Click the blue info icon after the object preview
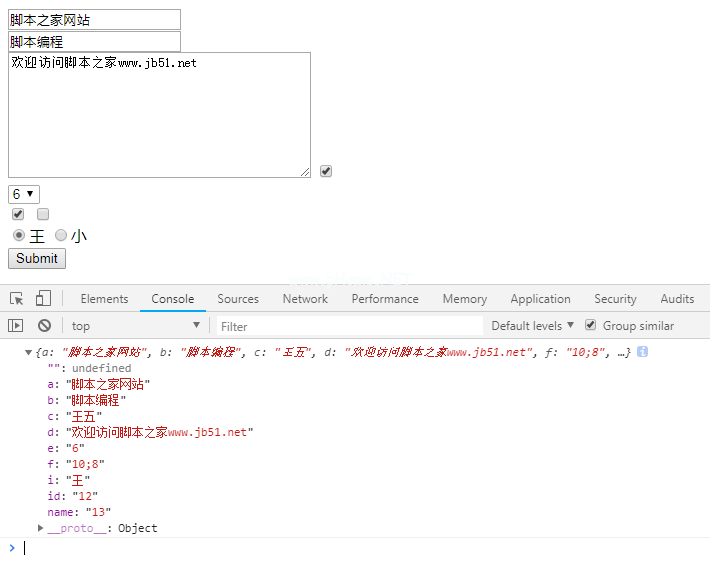The height and width of the screenshot is (576, 710). [642, 352]
